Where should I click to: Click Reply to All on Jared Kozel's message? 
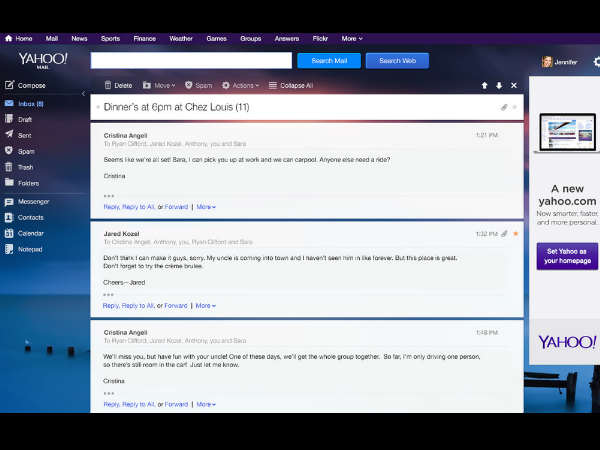click(138, 305)
